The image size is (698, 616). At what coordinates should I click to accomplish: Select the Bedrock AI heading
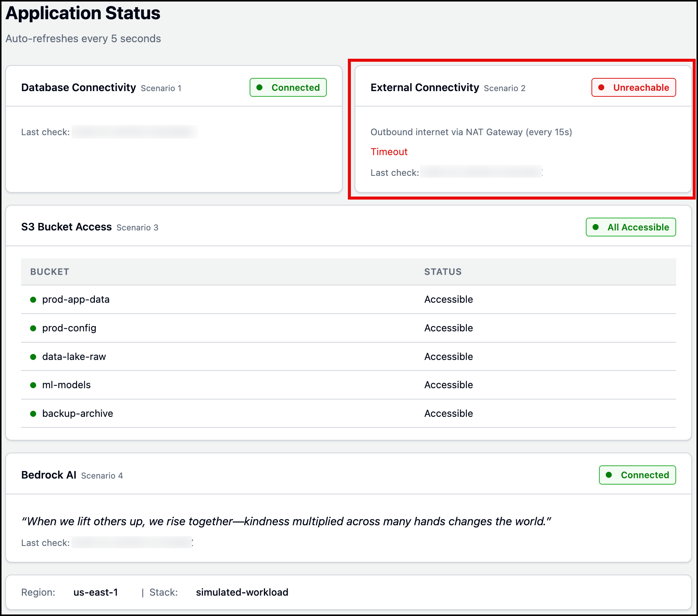[x=49, y=475]
